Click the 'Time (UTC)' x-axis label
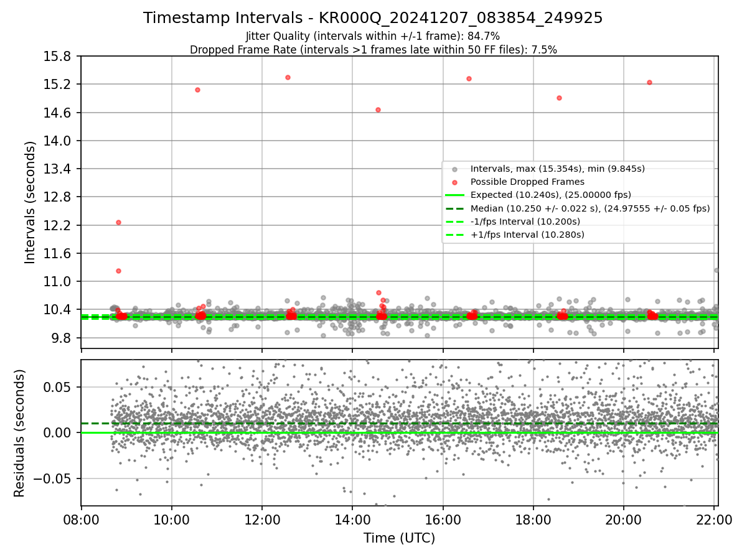The height and width of the screenshot is (560, 747). (x=399, y=538)
